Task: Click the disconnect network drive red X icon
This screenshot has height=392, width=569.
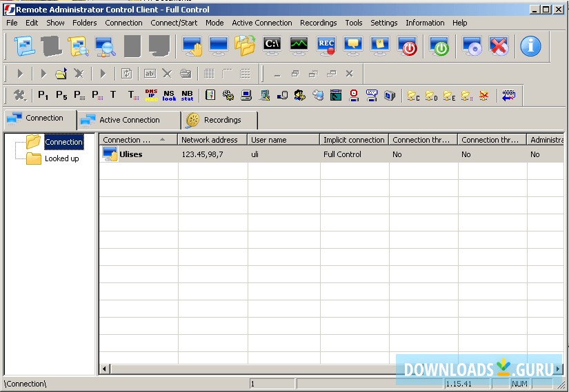Action: [484, 96]
